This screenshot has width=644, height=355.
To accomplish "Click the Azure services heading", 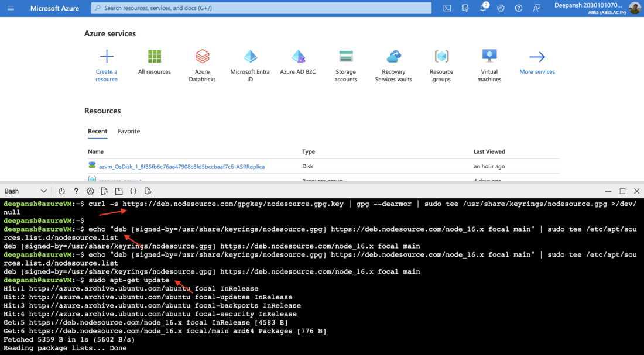I will click(x=110, y=34).
